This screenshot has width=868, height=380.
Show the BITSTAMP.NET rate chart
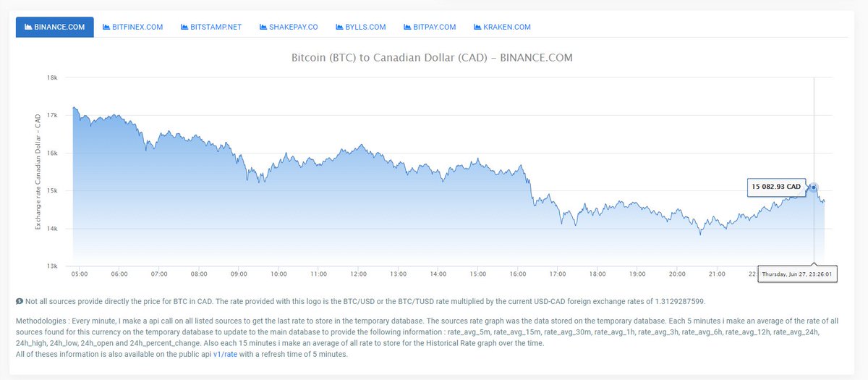(211, 28)
